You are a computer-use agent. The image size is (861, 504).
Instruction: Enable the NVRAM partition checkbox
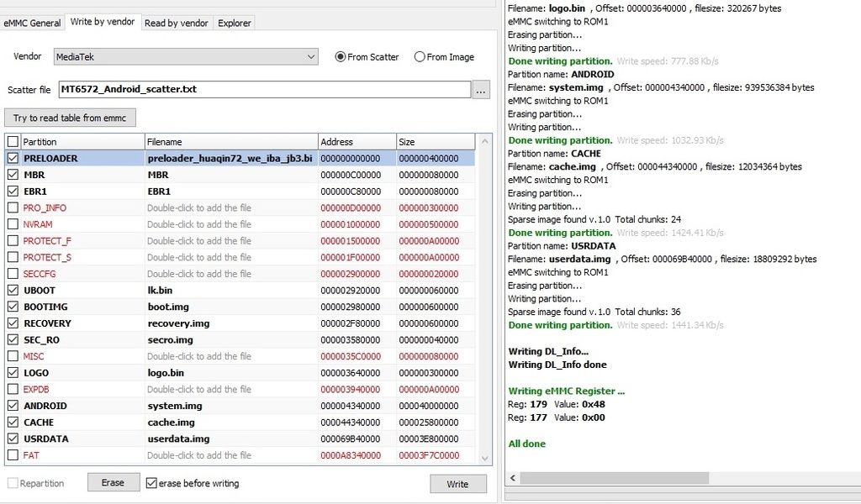[13, 224]
